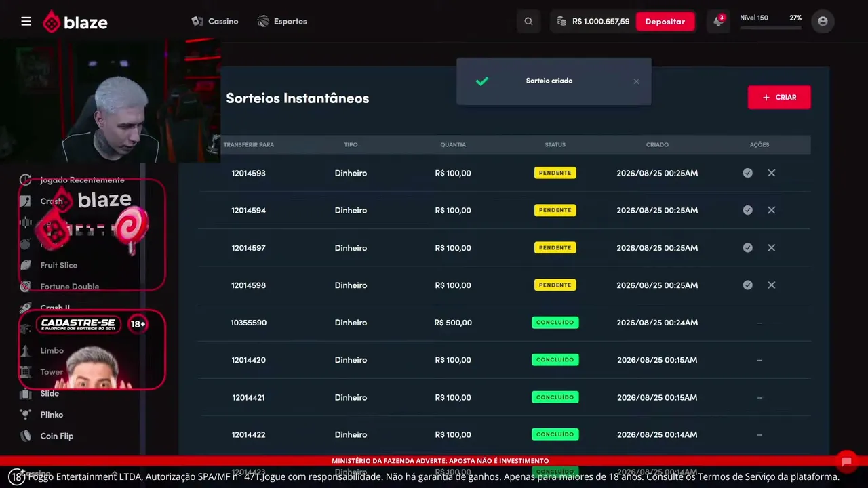
Task: Open the hamburger menu
Action: pos(26,22)
